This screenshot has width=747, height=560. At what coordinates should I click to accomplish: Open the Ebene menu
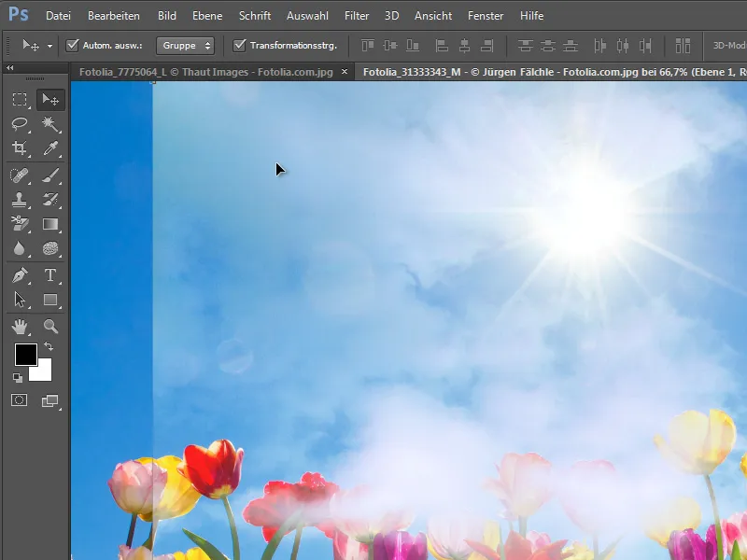tap(207, 16)
